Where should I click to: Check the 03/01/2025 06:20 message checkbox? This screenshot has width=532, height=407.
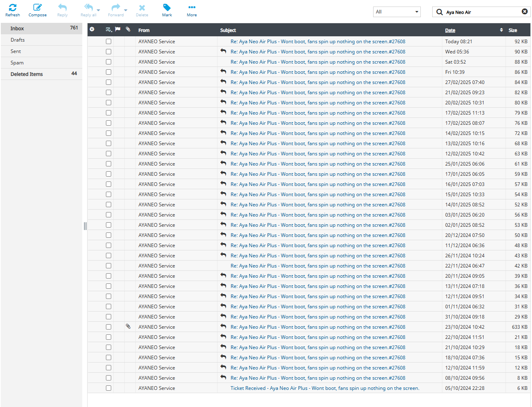108,215
